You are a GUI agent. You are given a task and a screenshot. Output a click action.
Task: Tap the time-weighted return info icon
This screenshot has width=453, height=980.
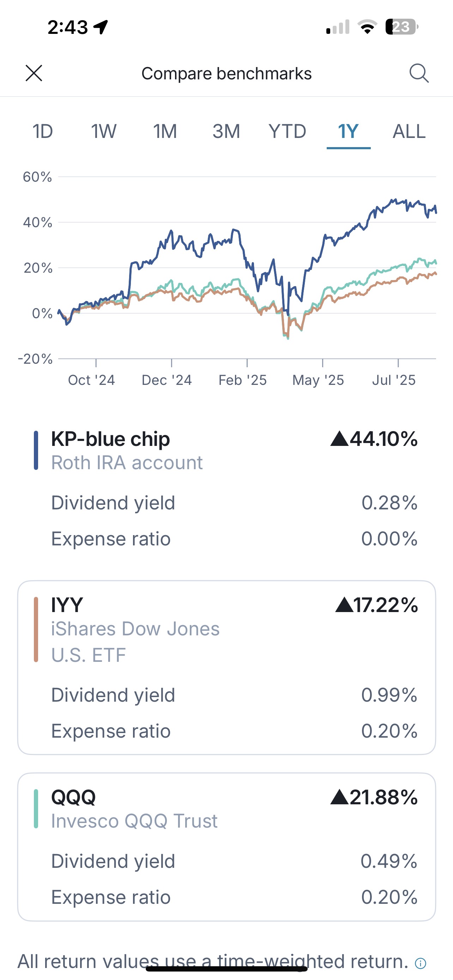tap(420, 963)
